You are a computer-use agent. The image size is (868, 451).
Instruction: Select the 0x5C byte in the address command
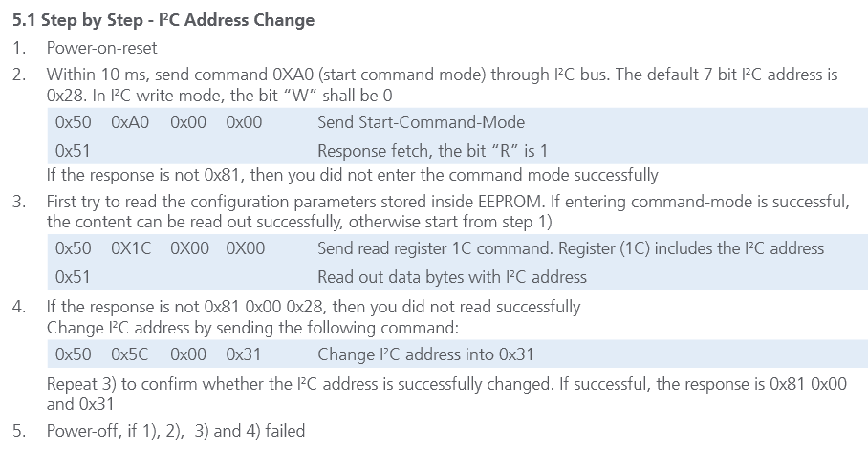(130, 354)
